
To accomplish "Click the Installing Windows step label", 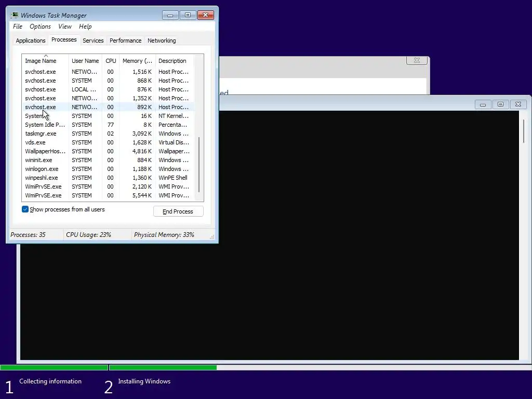I will [x=144, y=381].
